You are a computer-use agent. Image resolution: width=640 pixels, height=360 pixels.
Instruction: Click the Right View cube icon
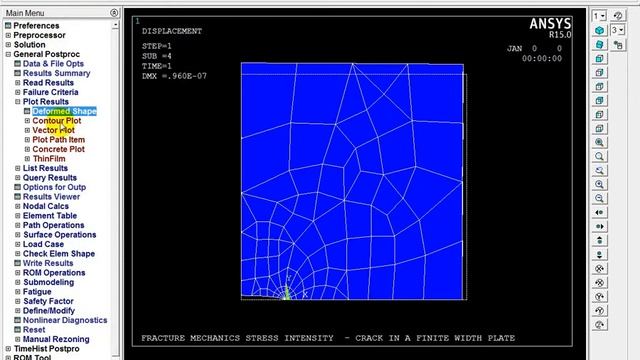coord(599,73)
